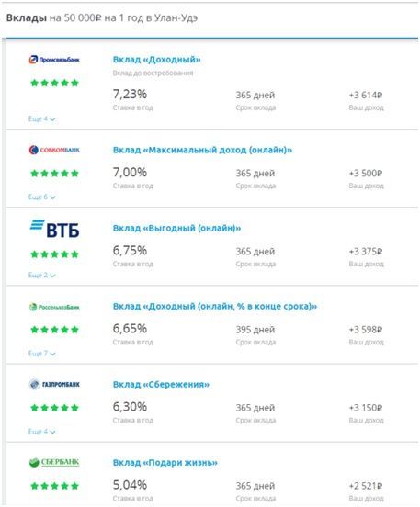Open Вклад «Доходный (онлайн, % в конце срока)»
The width and height of the screenshot is (420, 507).
pyautogui.click(x=215, y=306)
